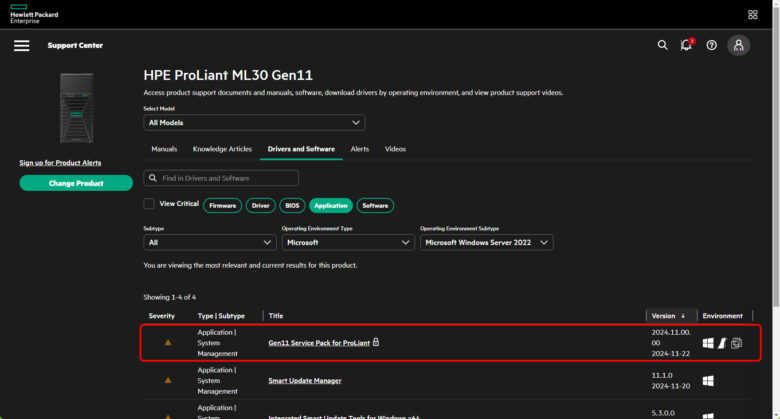Click the Severity column header
780x419 pixels.
pyautogui.click(x=162, y=316)
